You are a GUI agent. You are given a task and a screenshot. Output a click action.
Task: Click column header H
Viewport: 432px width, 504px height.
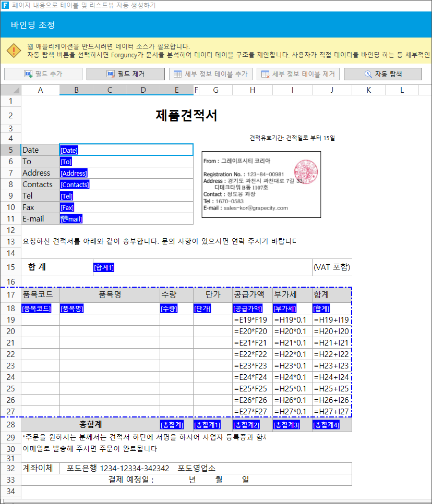tap(253, 90)
